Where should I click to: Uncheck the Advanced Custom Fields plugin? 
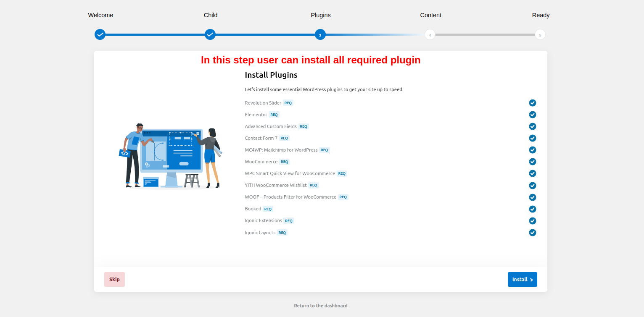(x=533, y=126)
